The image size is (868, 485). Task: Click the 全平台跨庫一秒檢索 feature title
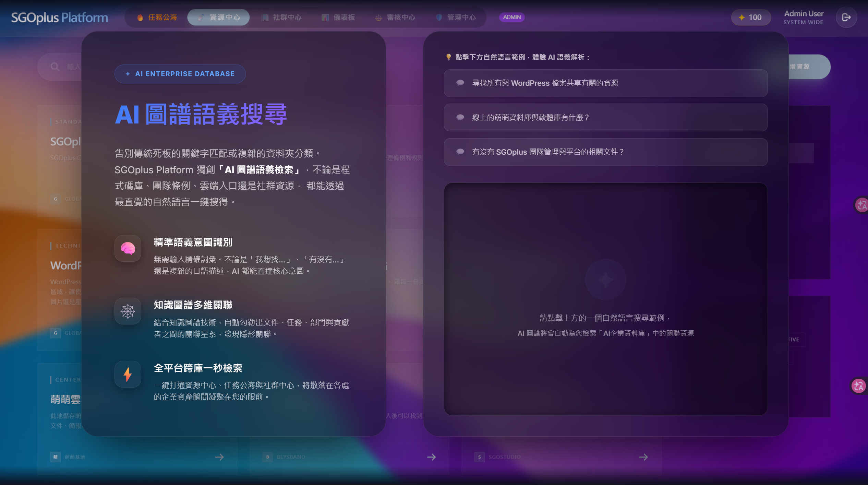198,368
